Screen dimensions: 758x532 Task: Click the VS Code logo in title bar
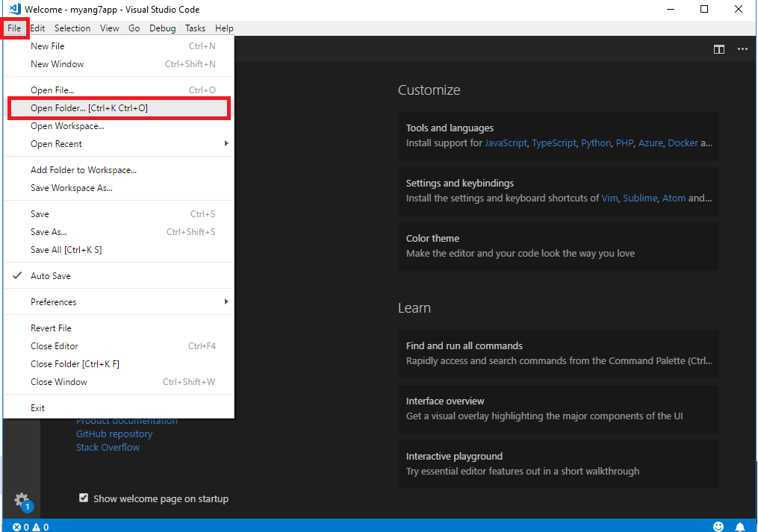point(14,9)
